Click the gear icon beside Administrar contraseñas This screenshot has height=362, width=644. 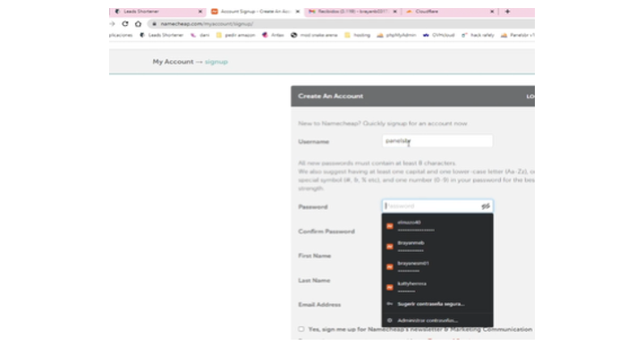click(x=389, y=321)
